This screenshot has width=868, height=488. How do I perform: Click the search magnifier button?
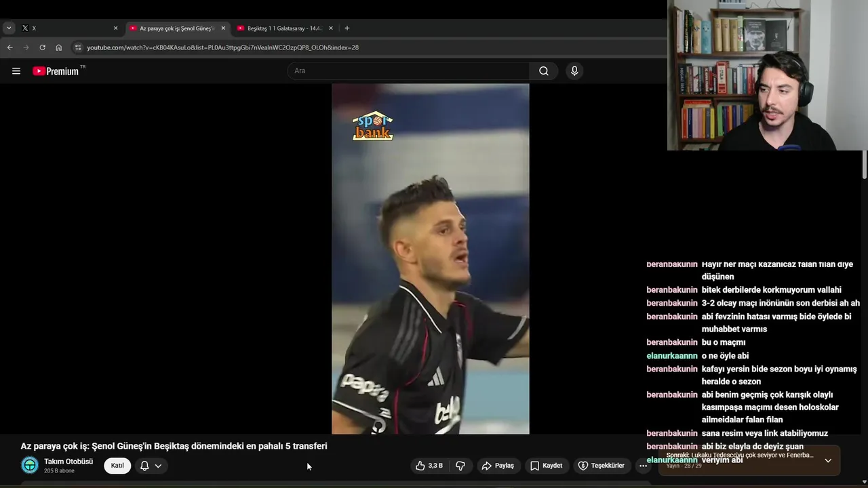coord(544,71)
